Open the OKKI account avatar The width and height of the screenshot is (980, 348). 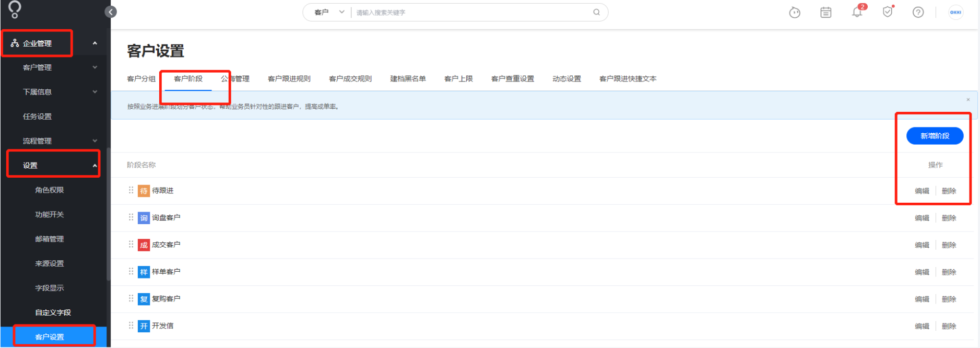(x=955, y=12)
